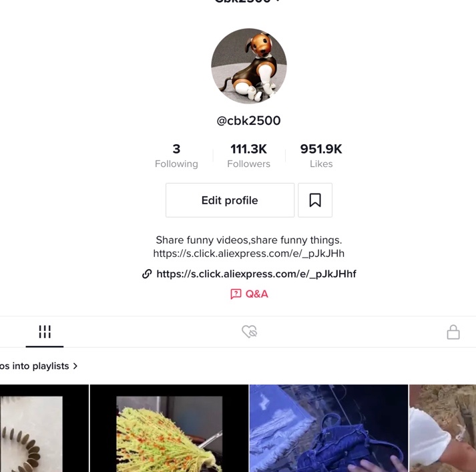The width and height of the screenshot is (476, 472).
Task: Open the blue denim jeans video thumbnail
Action: point(328,429)
